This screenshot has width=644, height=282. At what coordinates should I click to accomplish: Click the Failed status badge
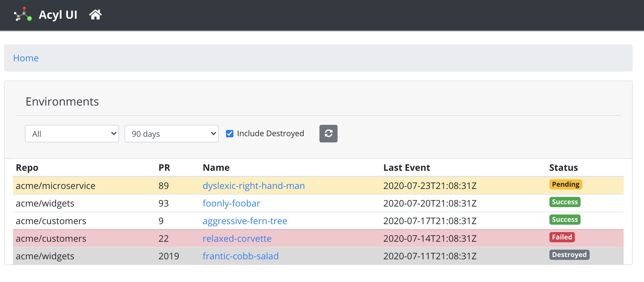tap(562, 237)
